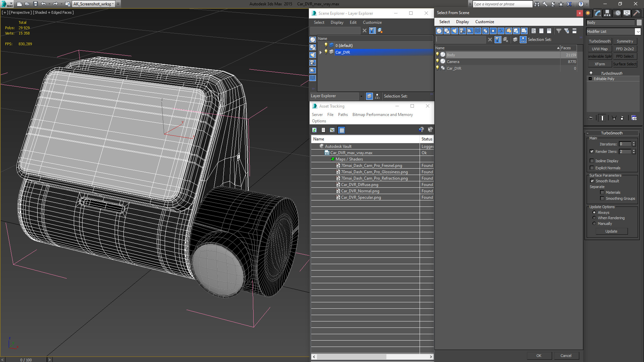
Task: Click the Object color swatch next to Body
Action: pos(639,22)
